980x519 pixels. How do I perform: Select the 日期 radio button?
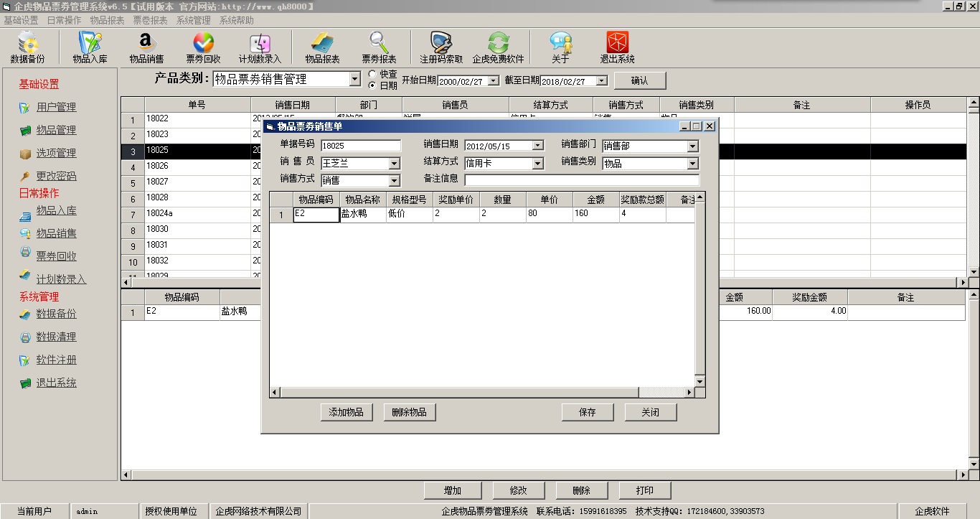click(x=372, y=85)
